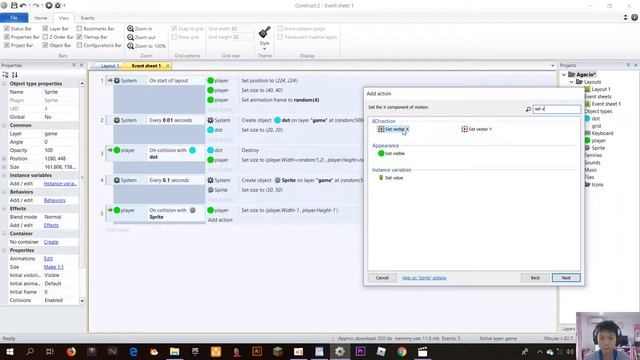The height and width of the screenshot is (360, 640).
Task: Open the File menu tab
Action: 14,18
